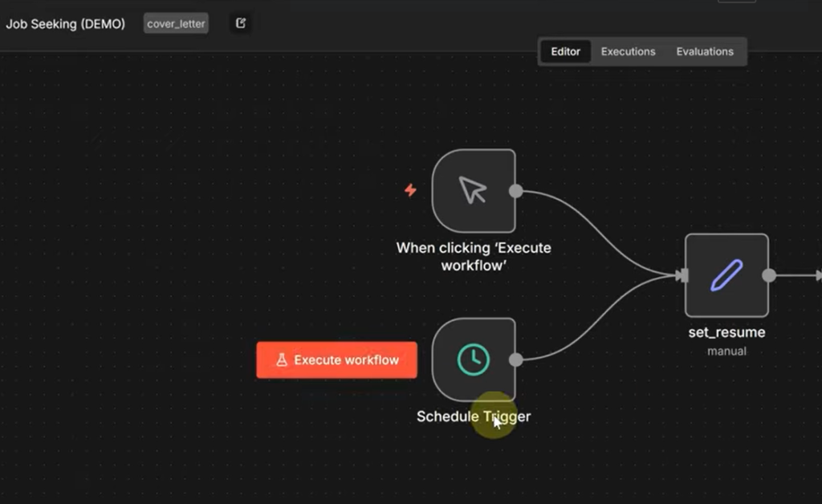Click the set_resume node's input connector
The width and height of the screenshot is (822, 504).
[x=682, y=275]
